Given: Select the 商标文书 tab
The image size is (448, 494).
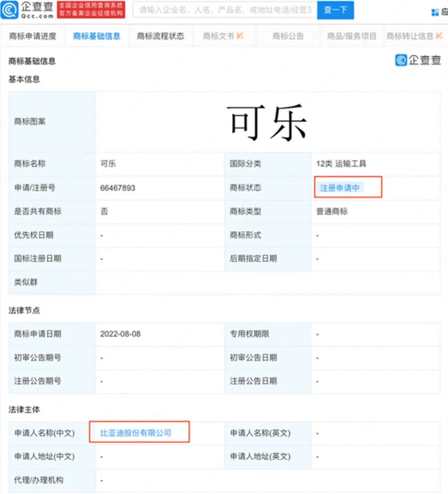Looking at the screenshot, I should tap(218, 36).
